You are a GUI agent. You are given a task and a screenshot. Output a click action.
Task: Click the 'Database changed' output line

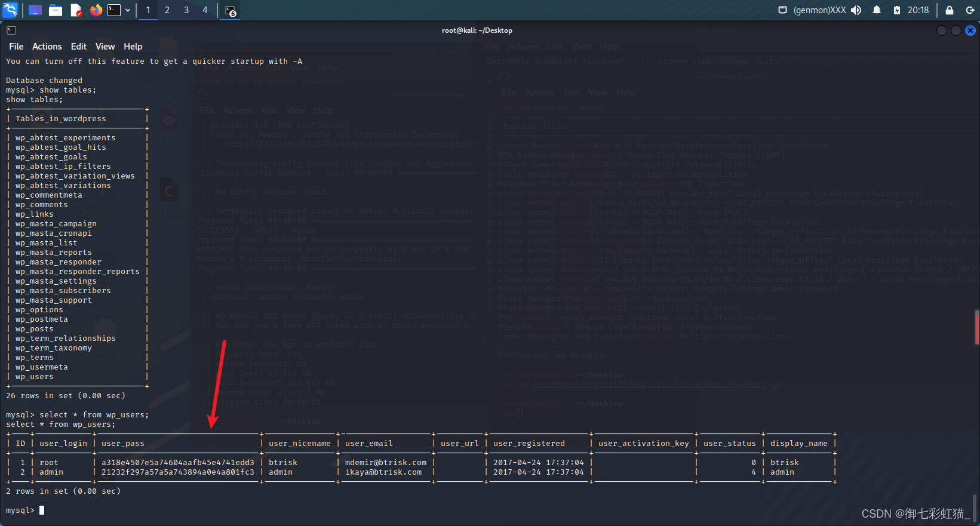tap(44, 81)
